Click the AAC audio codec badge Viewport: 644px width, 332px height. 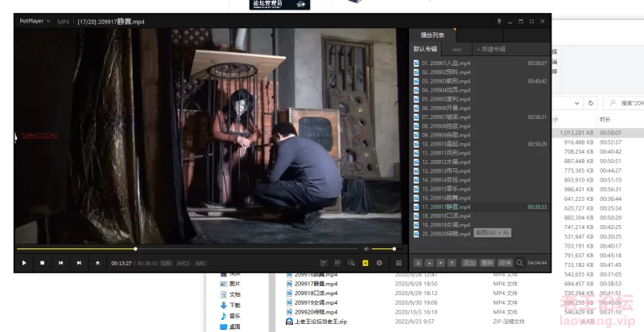[200, 264]
